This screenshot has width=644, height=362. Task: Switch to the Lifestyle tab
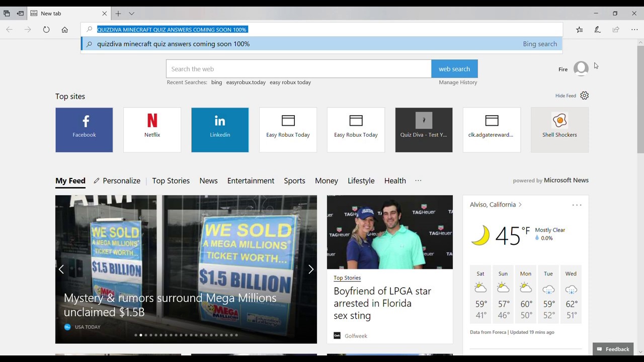click(361, 181)
